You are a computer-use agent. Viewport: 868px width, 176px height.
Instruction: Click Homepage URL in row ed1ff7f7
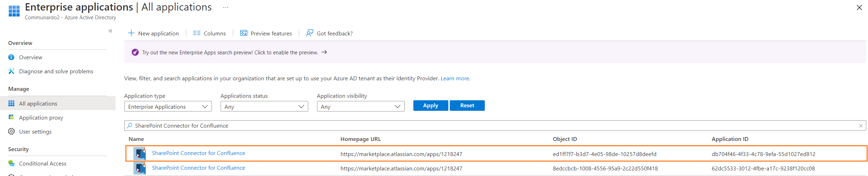[x=401, y=154]
